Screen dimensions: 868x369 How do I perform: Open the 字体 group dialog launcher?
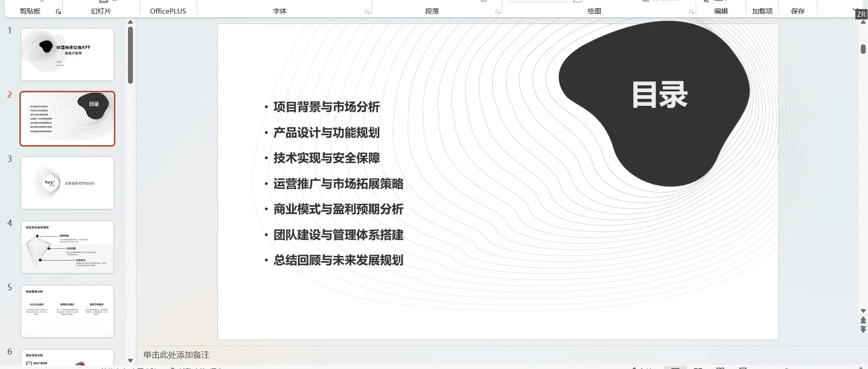coord(368,12)
